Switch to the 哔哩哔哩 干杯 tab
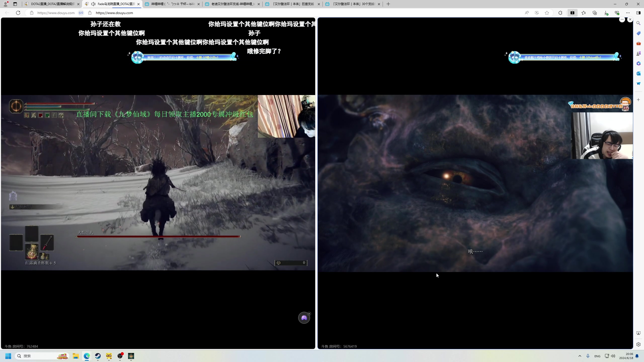Viewport: 644px width, 362px height. pyautogui.click(x=173, y=4)
